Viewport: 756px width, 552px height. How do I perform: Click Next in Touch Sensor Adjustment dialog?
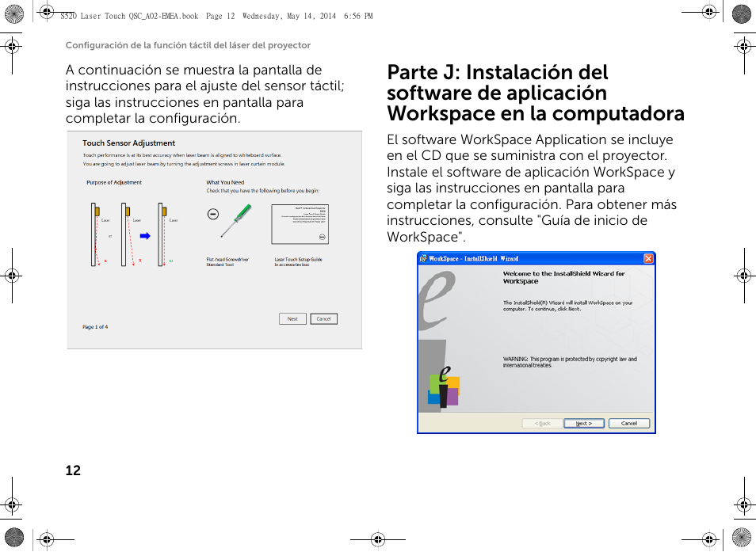[292, 319]
